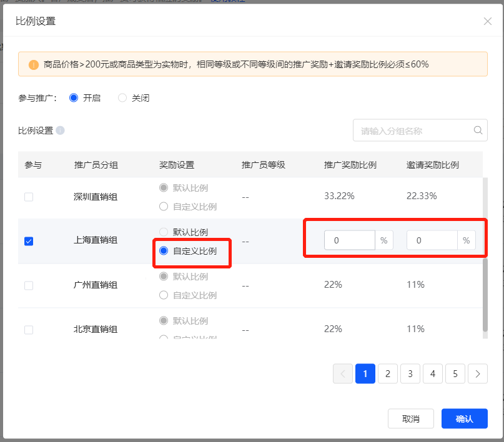Click the info icon next to 比例设置
The height and width of the screenshot is (442, 504).
click(60, 130)
